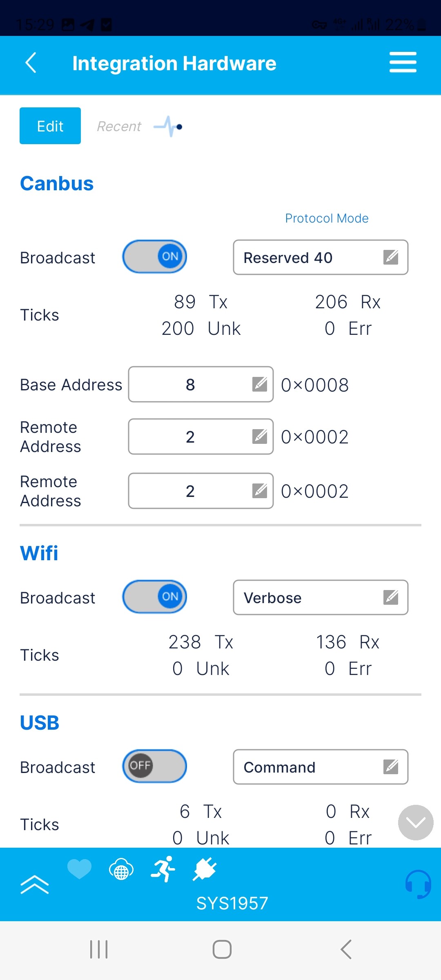Open headset support icon

click(x=418, y=884)
